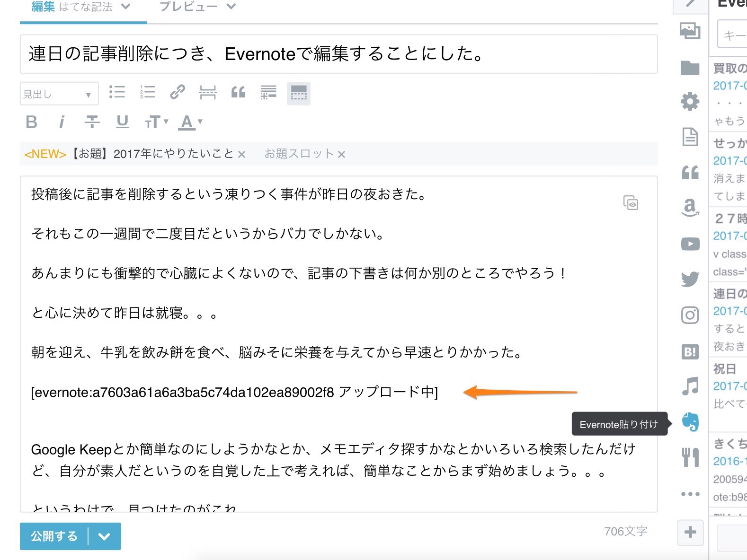This screenshot has width=747, height=560.
Task: Apply strikethrough to text
Action: click(92, 122)
